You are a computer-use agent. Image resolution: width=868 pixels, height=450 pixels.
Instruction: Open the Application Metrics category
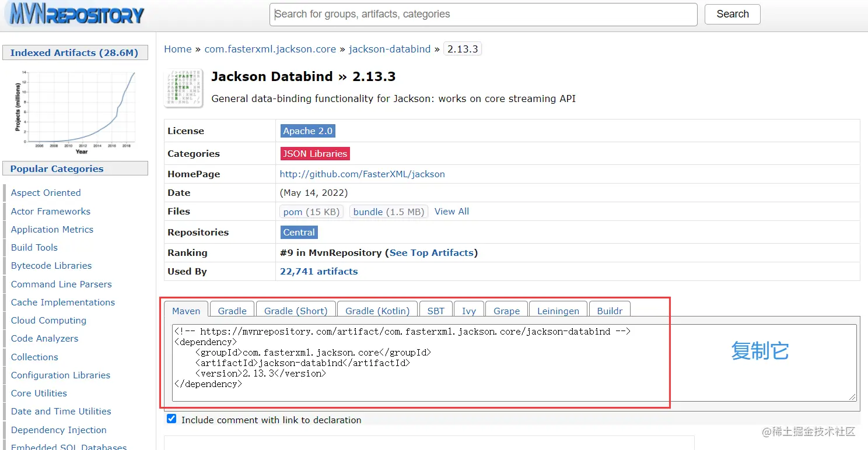tap(52, 229)
